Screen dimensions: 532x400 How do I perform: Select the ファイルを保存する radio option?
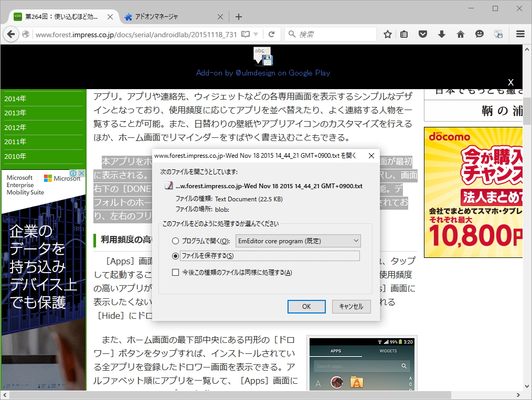pyautogui.click(x=176, y=256)
